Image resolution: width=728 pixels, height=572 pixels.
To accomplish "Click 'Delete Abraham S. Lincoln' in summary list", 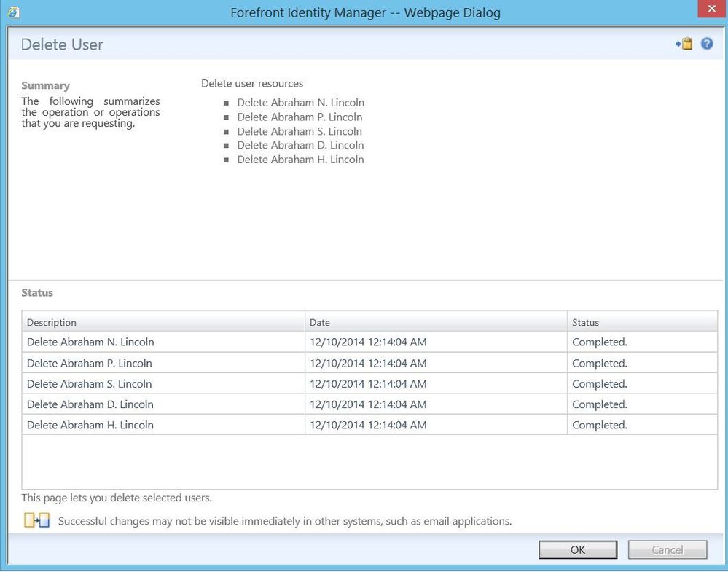I will [300, 131].
